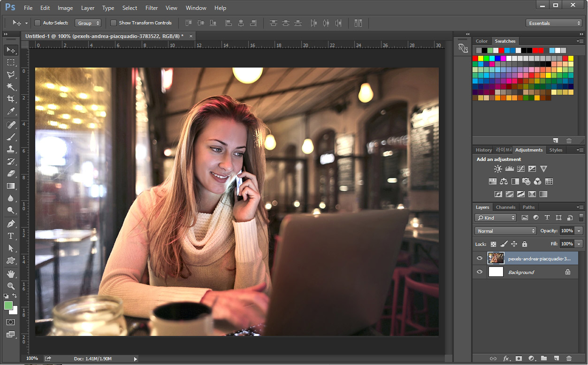588x365 pixels.
Task: Swap foreground and background colors
Action: click(15, 296)
